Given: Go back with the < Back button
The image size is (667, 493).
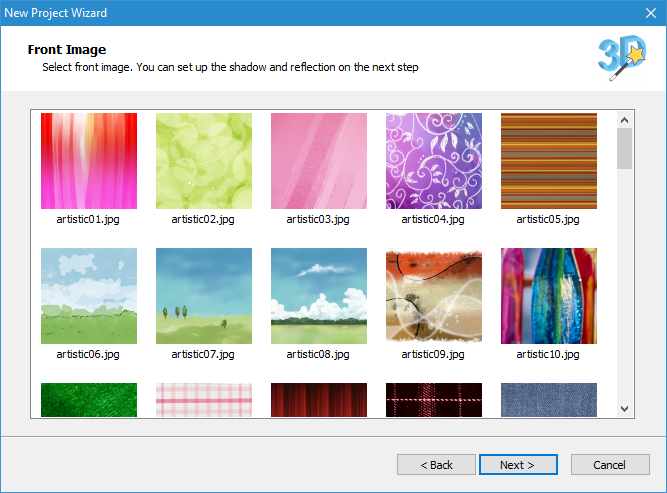Looking at the screenshot, I should (436, 465).
